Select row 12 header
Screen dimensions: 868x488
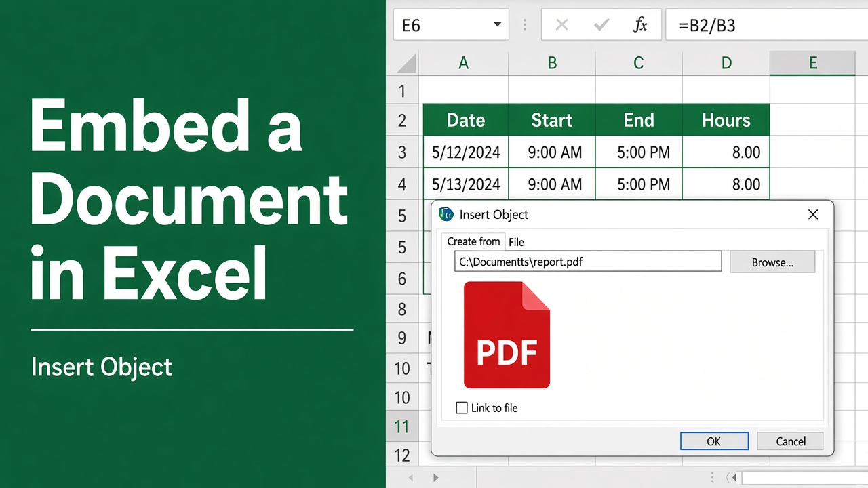click(x=402, y=455)
